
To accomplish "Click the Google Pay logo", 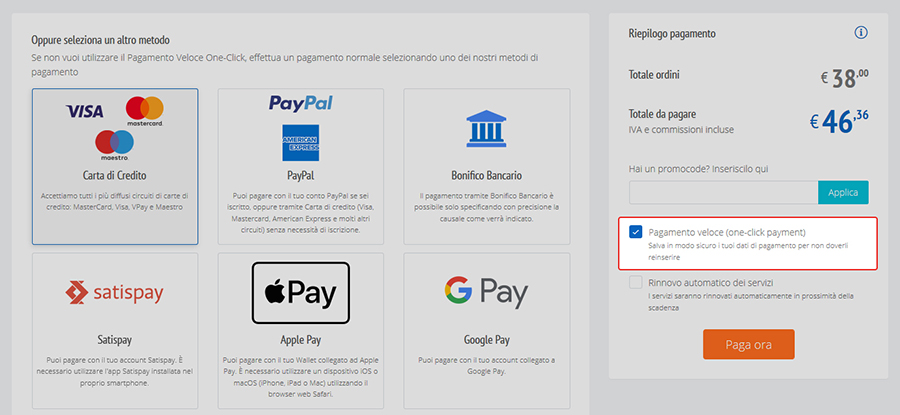I will pos(486,293).
